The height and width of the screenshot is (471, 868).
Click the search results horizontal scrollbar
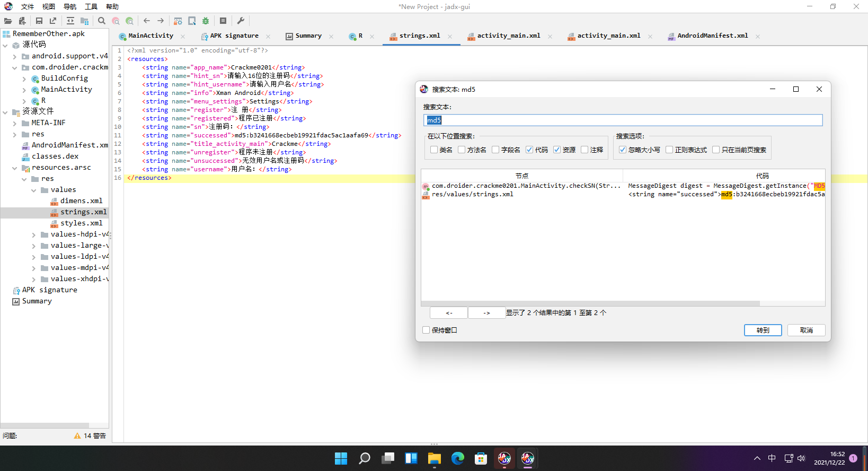pyautogui.click(x=590, y=303)
